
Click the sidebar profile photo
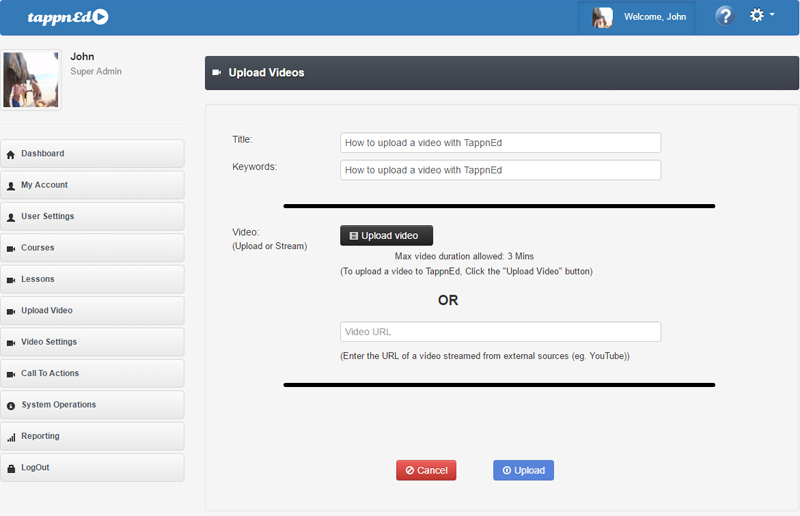31,80
